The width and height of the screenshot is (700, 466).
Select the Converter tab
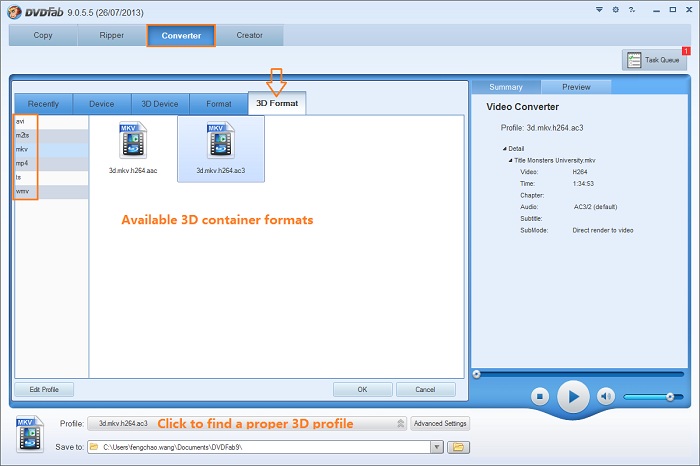point(181,36)
